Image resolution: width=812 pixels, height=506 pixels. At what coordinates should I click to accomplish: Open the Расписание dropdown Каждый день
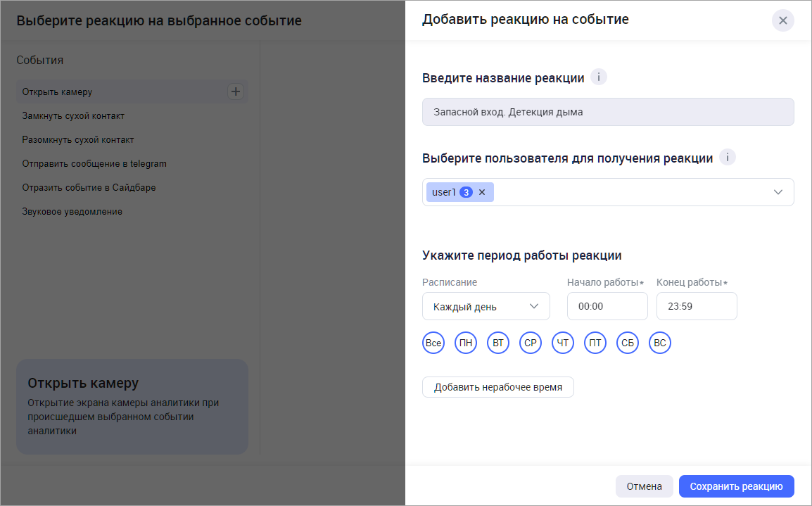point(486,306)
